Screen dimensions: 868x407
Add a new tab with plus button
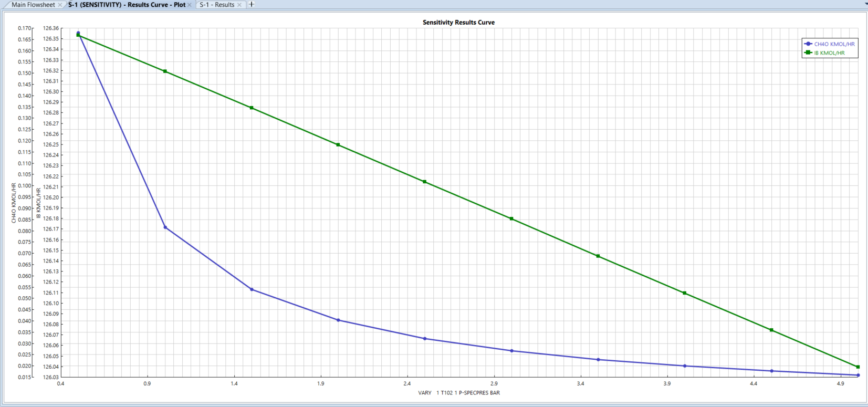(x=252, y=4)
